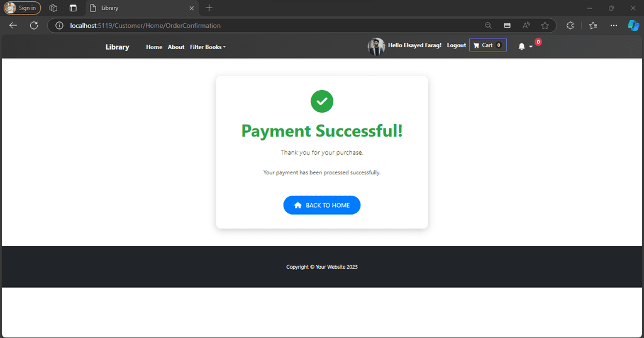Close the Library tab
The image size is (644, 338).
pos(191,8)
